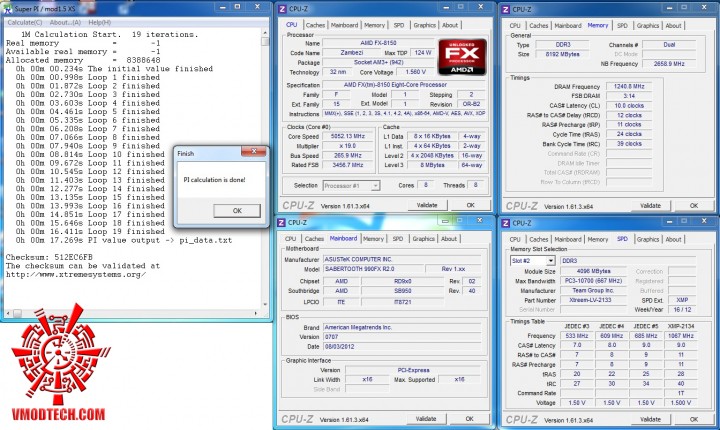Open Processor #1 selection dropdown
720x430 pixels.
tap(351, 186)
